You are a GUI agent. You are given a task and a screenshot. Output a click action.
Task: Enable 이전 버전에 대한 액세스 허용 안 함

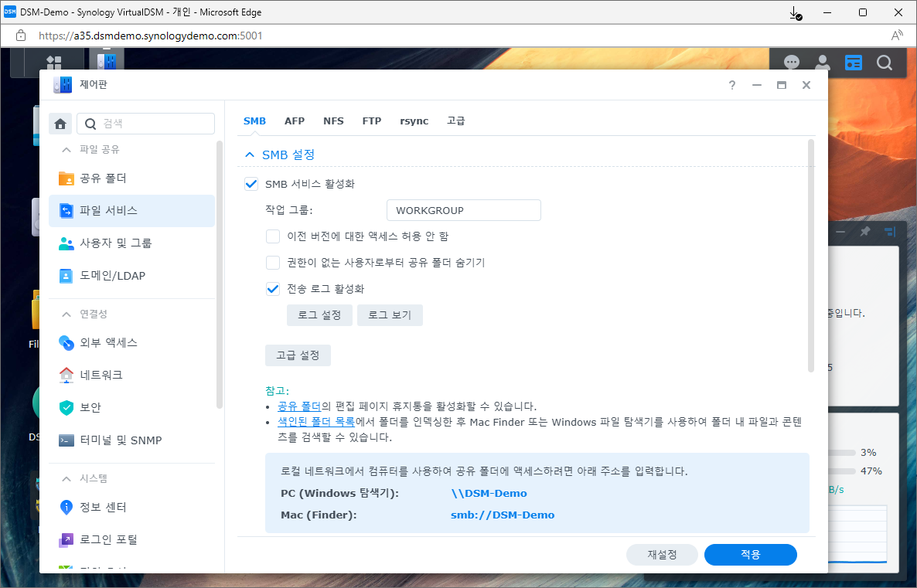(x=272, y=236)
